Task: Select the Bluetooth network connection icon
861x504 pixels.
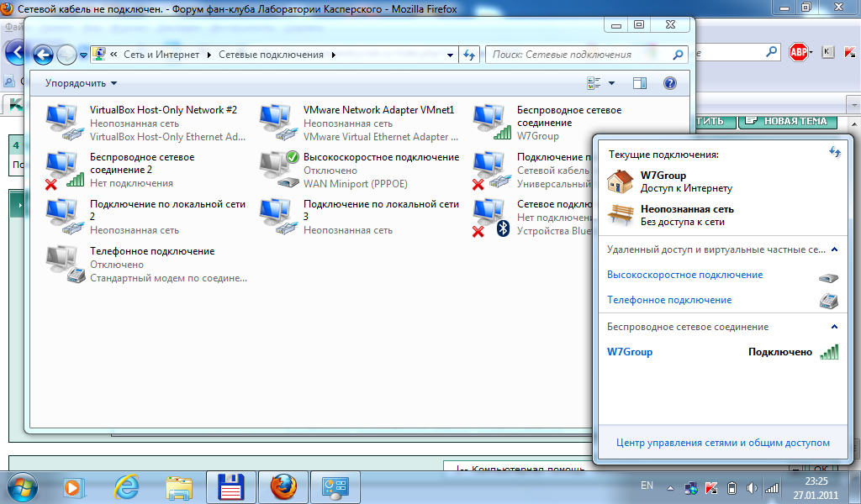Action: 491,218
